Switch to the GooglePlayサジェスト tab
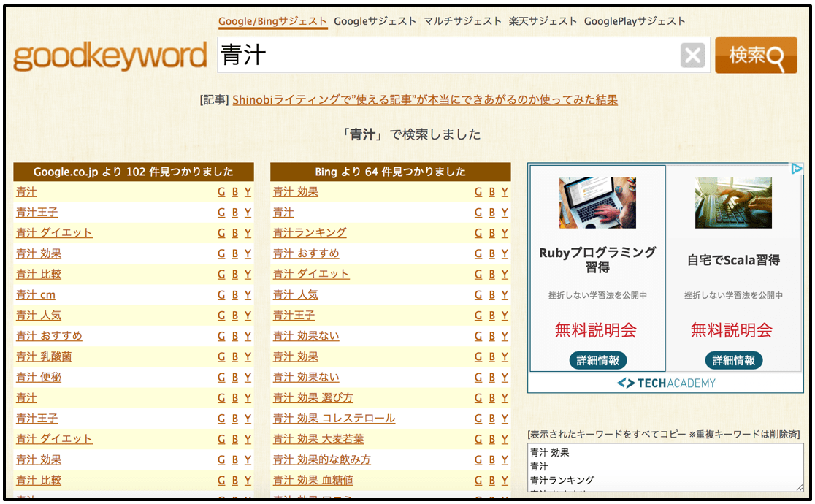815x504 pixels. [635, 21]
